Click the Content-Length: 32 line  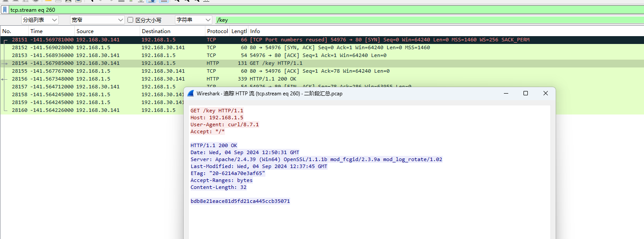click(x=218, y=187)
